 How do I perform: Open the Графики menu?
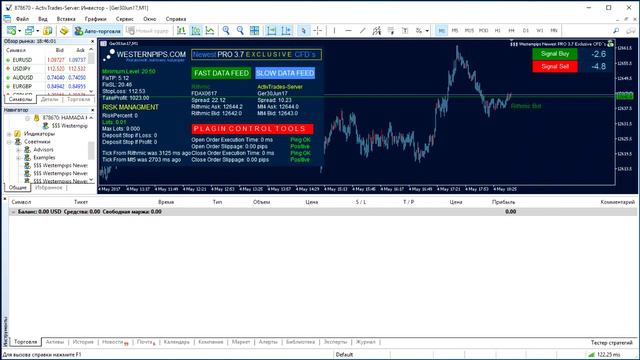[96, 19]
